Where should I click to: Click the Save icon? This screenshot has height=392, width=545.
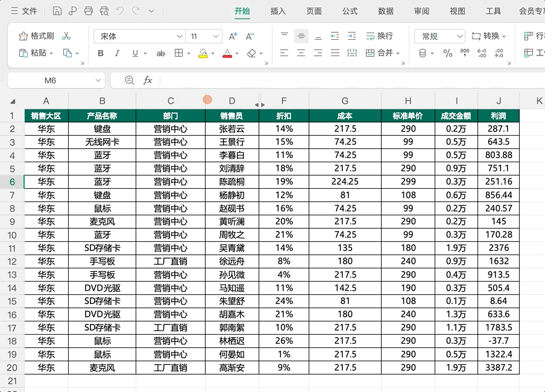57,11
